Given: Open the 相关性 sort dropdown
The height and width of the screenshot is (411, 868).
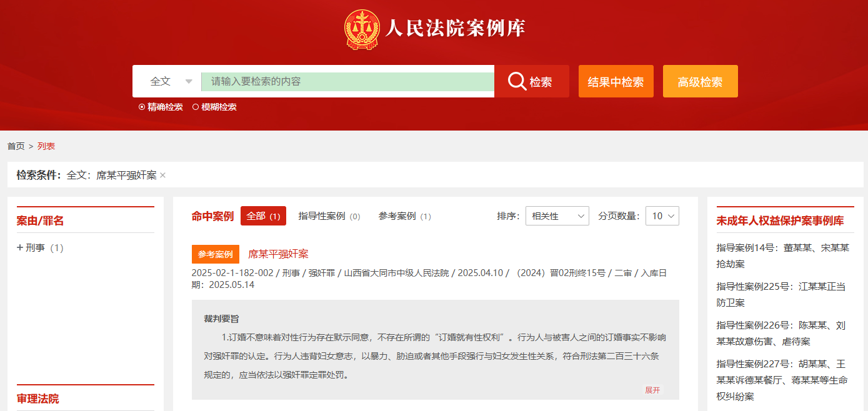Looking at the screenshot, I should point(557,216).
